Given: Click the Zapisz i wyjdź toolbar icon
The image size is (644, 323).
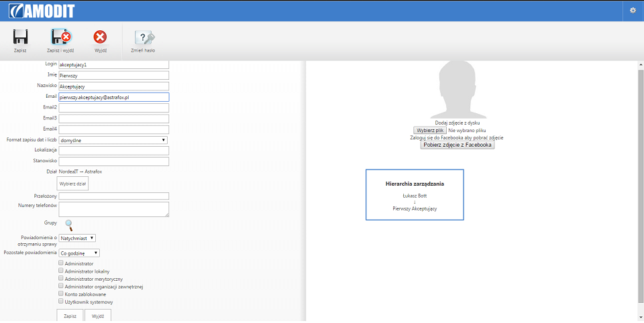Looking at the screenshot, I should click(60, 38).
